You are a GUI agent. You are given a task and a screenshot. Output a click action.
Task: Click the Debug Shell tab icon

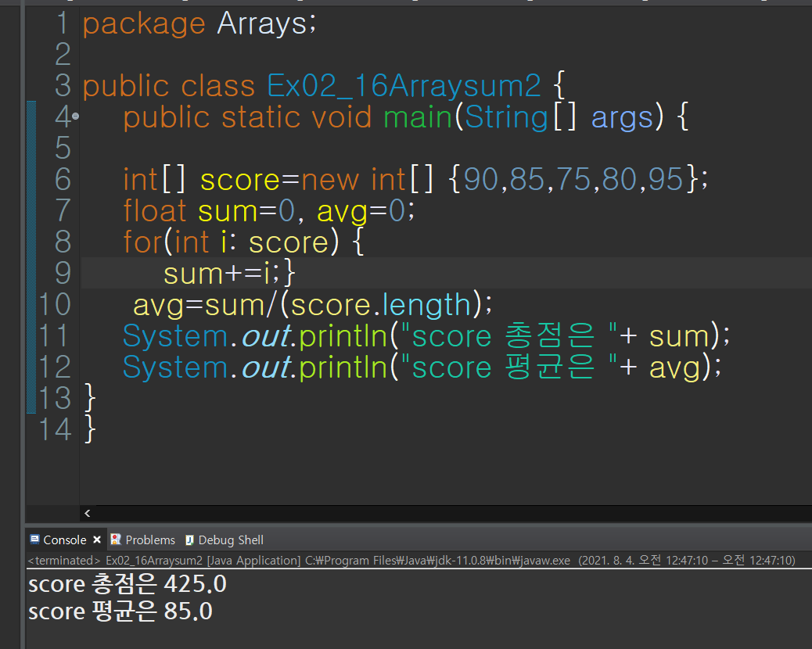click(189, 540)
